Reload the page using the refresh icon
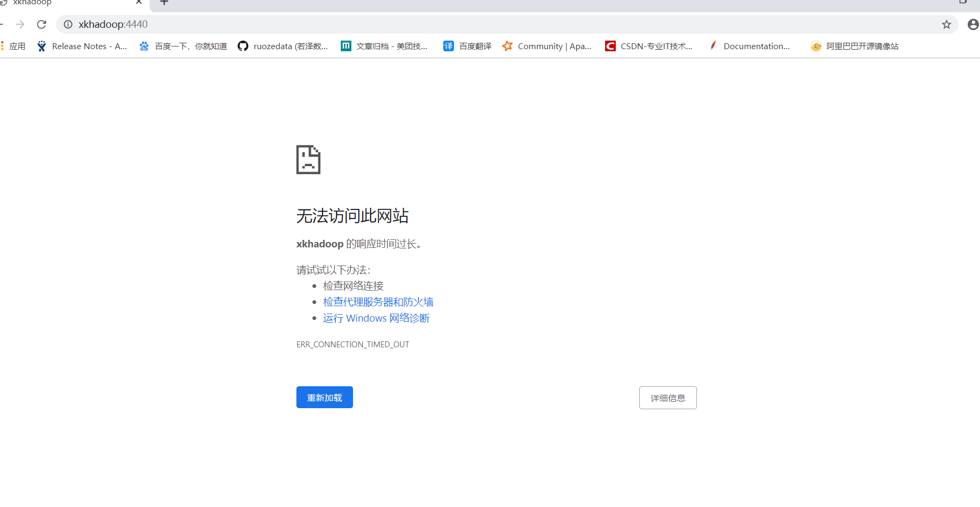980x507 pixels. click(x=41, y=24)
